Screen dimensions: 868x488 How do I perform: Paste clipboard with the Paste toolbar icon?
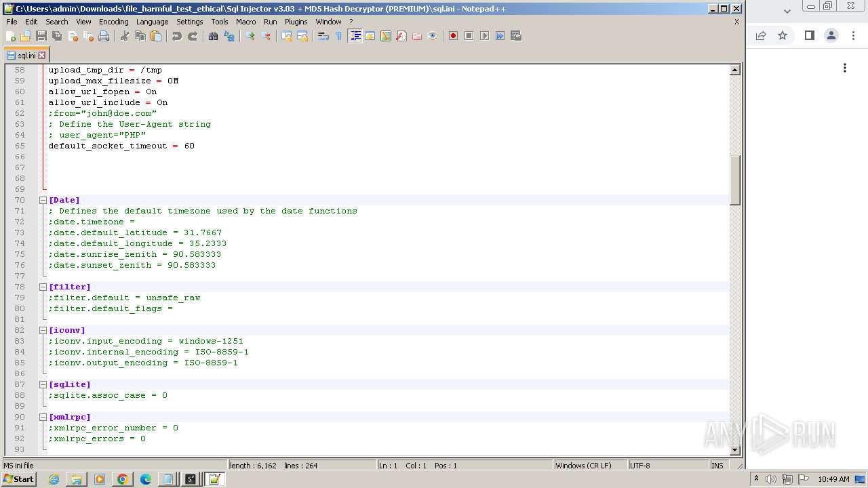(156, 36)
